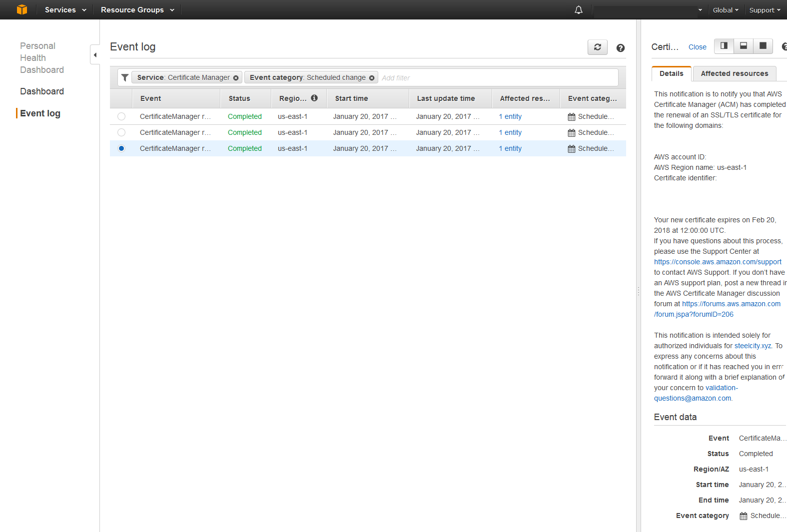Viewport: 787px width, 532px height.
Task: Switch to bottom split view
Action: pyautogui.click(x=744, y=46)
